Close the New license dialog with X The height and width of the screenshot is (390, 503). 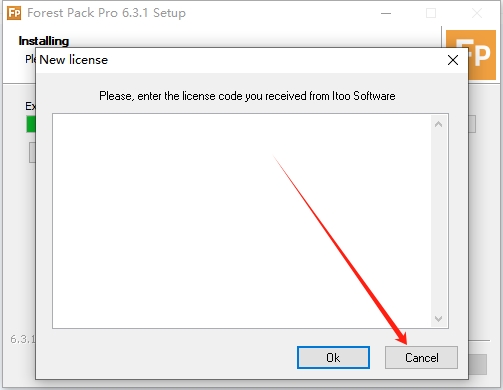pyautogui.click(x=453, y=60)
